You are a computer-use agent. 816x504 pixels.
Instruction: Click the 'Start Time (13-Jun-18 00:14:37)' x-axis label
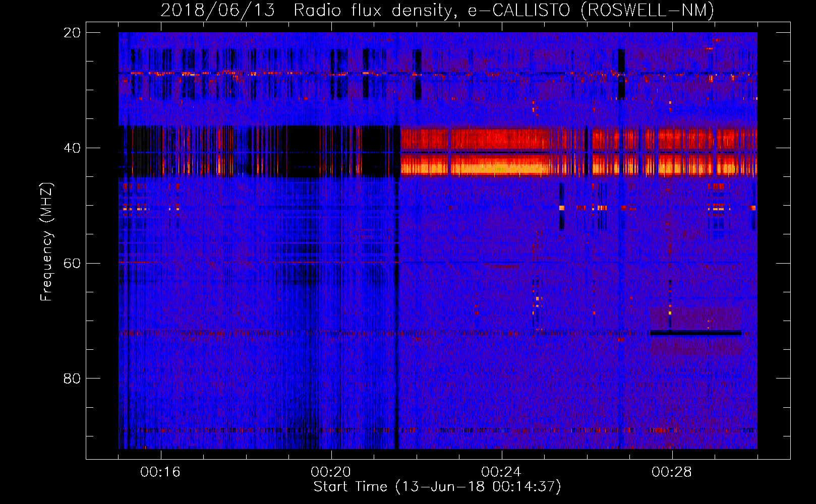(x=437, y=487)
